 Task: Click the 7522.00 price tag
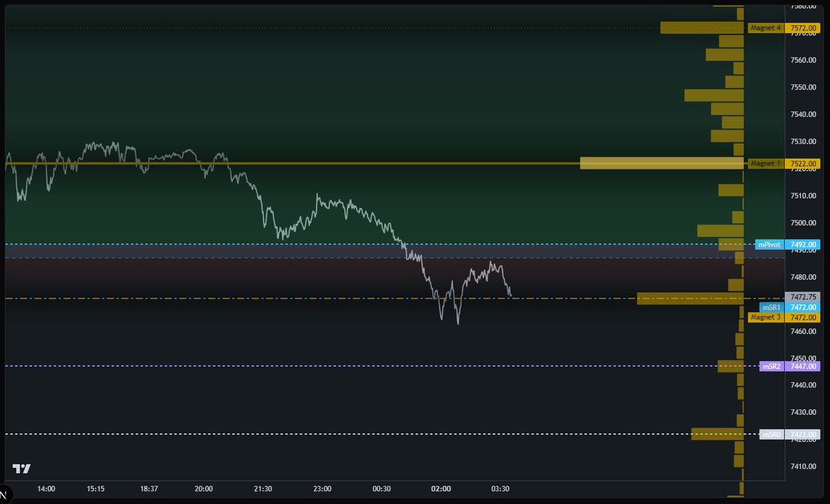click(x=803, y=164)
